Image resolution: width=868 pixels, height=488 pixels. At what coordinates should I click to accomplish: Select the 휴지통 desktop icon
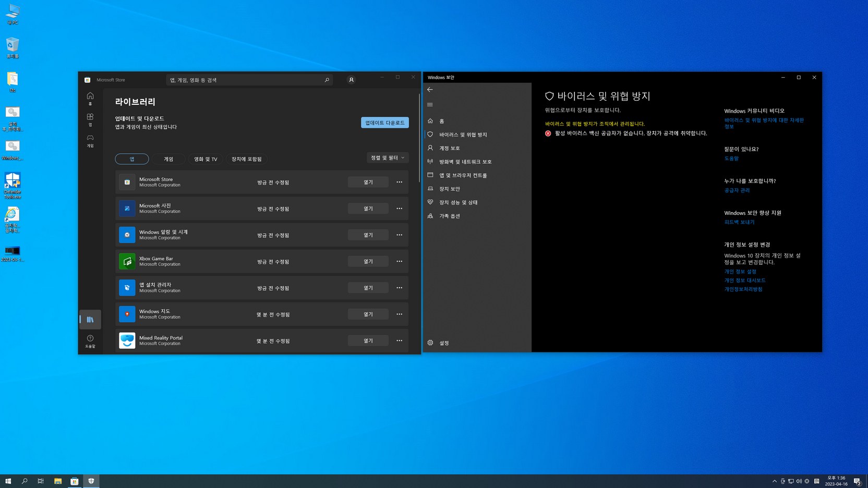(13, 47)
